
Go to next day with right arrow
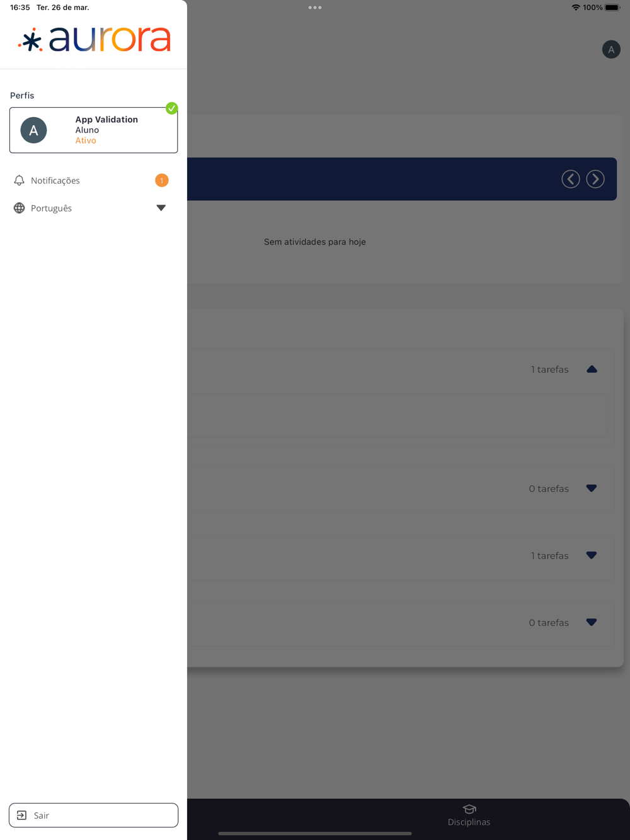[595, 179]
